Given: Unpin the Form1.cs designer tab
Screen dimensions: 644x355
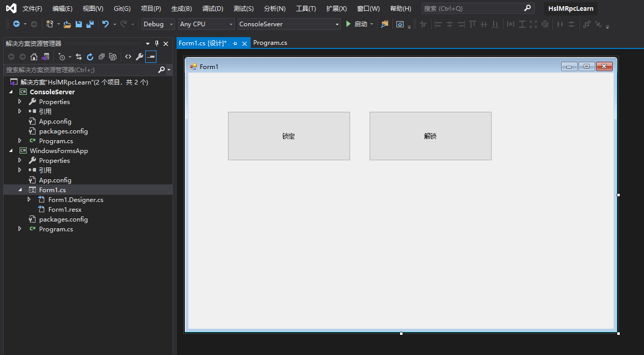Looking at the screenshot, I should pyautogui.click(x=234, y=43).
